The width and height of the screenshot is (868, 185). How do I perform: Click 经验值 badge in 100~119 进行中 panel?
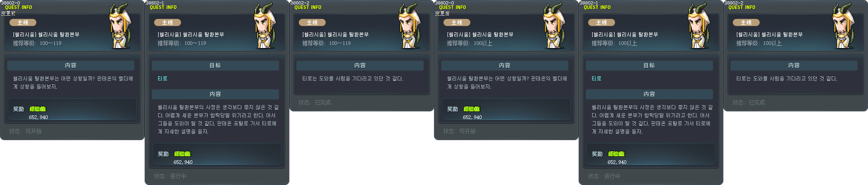[182, 154]
